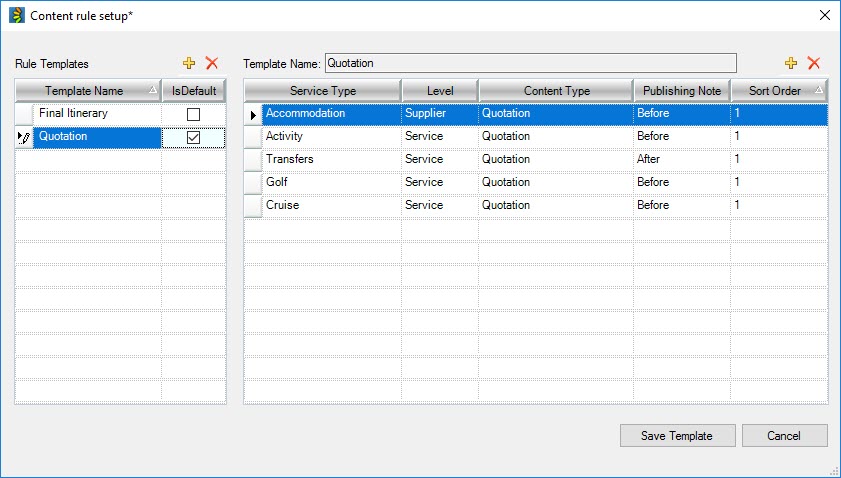
Task: Delete the content rule via right red X
Action: tap(814, 63)
